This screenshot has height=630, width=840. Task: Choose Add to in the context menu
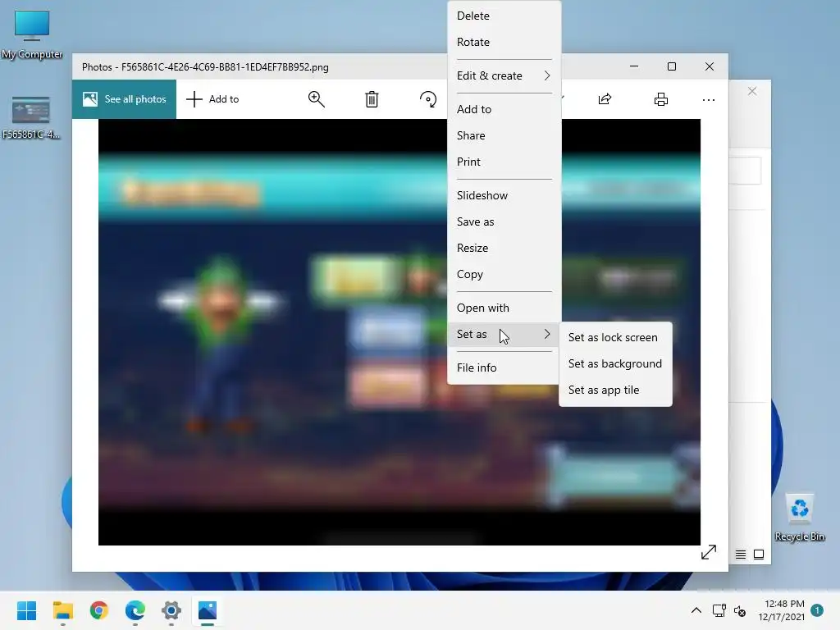504,109
